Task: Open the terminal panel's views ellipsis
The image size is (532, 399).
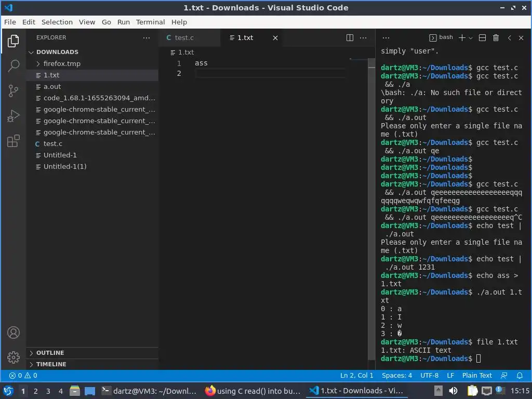Action: click(x=386, y=37)
